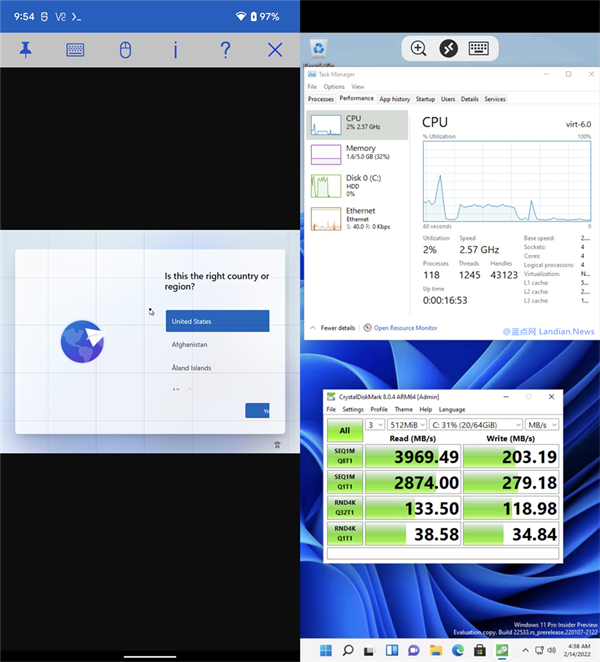The image size is (600, 662).
Task: Select Afghanistan in country list
Action: 217,345
